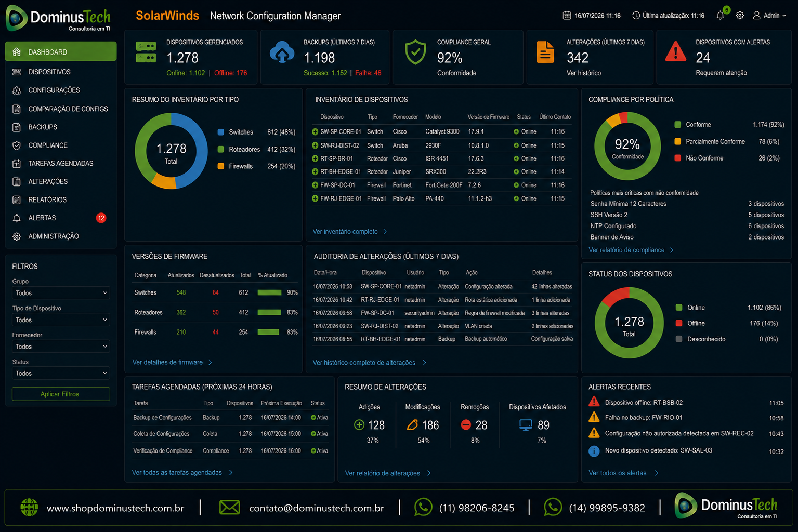Click chevron after Ver todos os alertas

(x=657, y=473)
